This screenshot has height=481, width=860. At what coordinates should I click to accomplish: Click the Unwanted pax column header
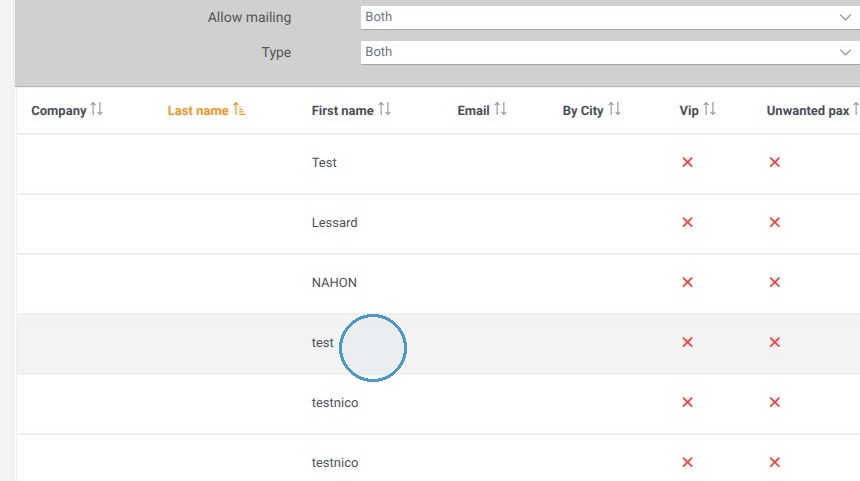click(807, 111)
